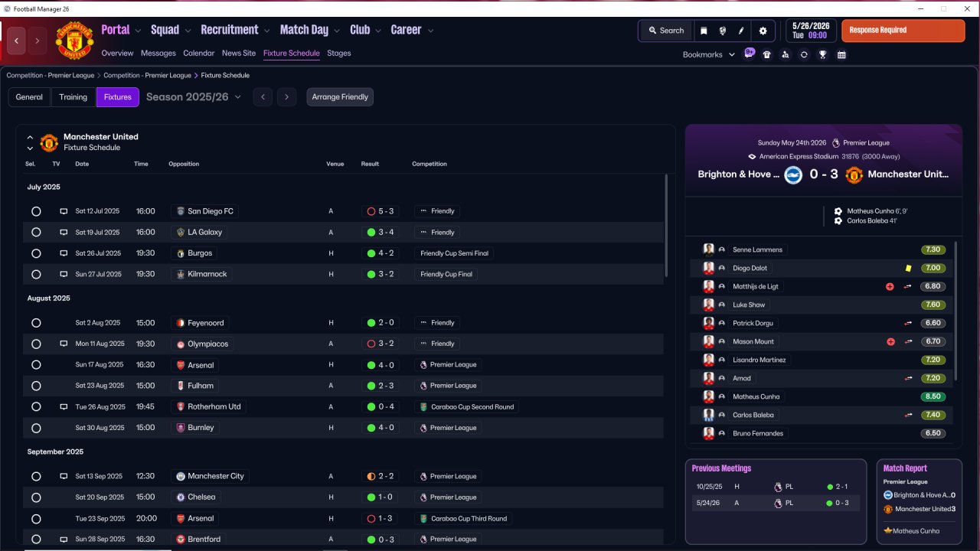Click Senne Lammens' player portrait
Image resolution: width=980 pixels, height=551 pixels.
tap(709, 249)
